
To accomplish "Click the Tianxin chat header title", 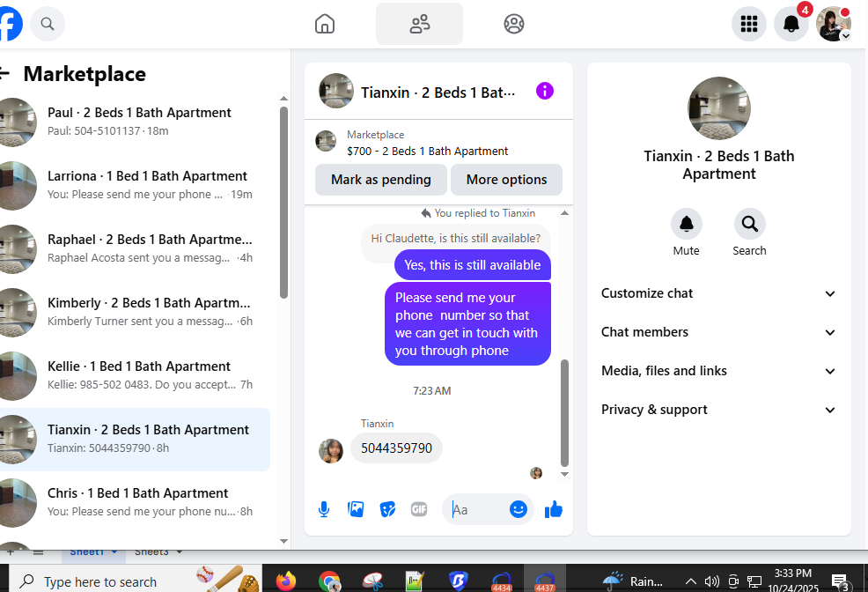I will (438, 92).
